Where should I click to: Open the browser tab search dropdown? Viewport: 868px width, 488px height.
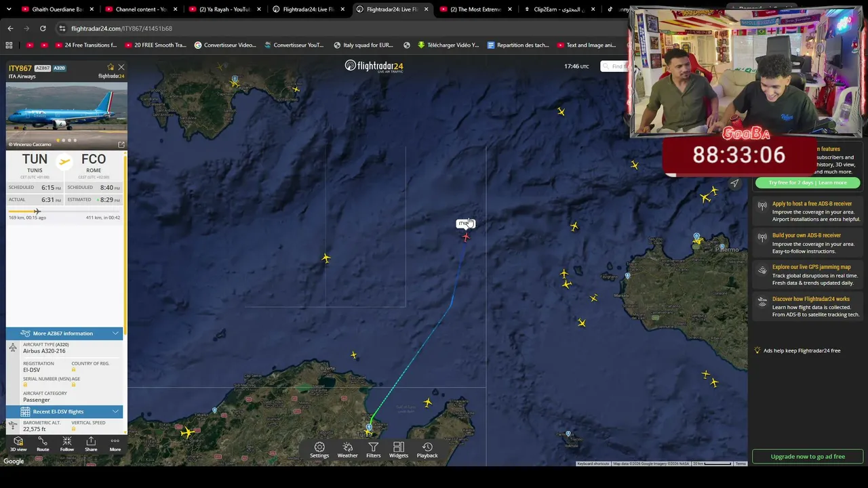tap(9, 9)
